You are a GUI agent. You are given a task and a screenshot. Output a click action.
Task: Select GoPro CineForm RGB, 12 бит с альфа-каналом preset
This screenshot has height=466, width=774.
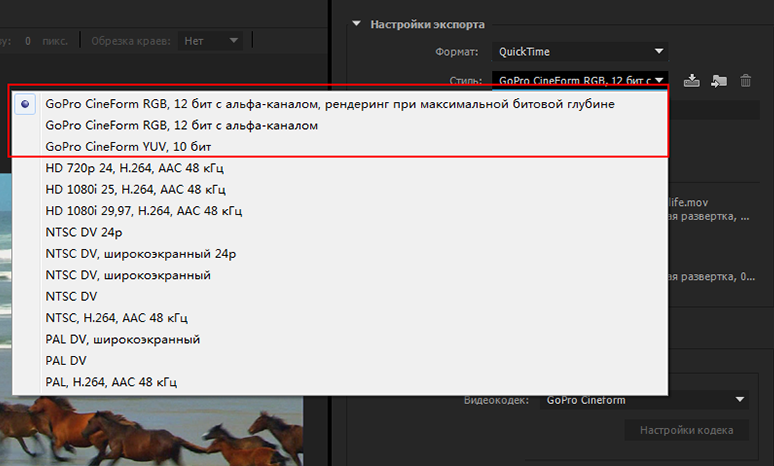341,125
